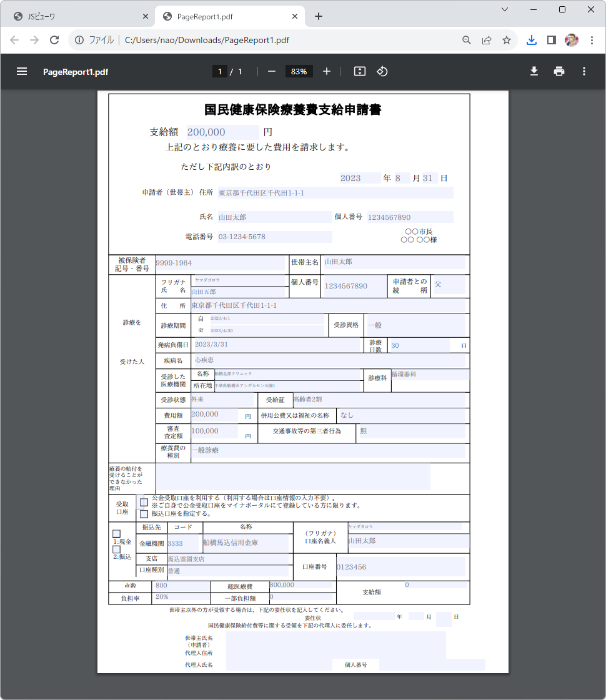This screenshot has height=700, width=606.
Task: Click the 交通事故等の第三者行為 field 無
Action: coord(412,431)
